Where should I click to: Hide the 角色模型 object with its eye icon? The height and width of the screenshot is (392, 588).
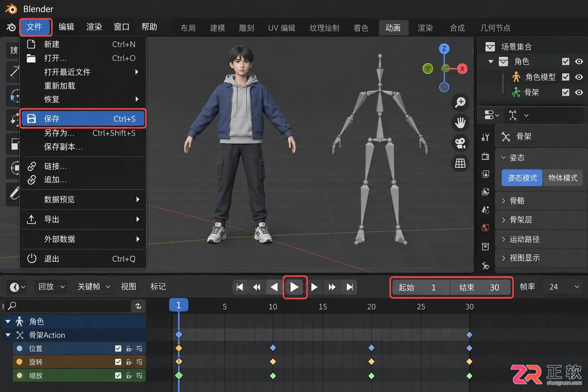579,77
